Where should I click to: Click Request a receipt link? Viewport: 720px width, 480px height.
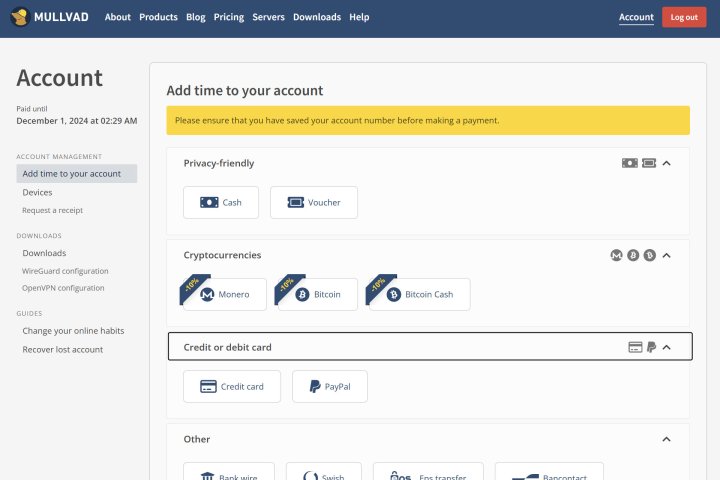[x=52, y=210]
